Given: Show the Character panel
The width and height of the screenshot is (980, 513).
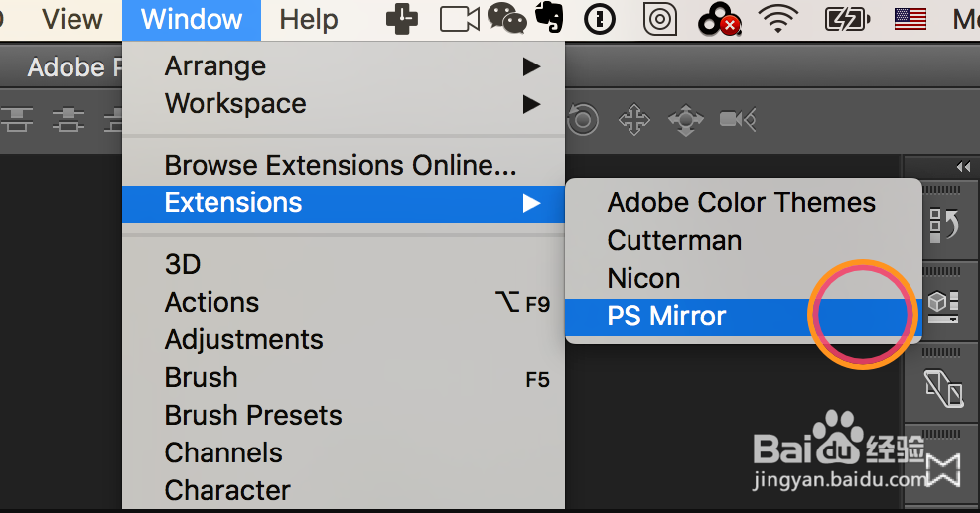Looking at the screenshot, I should [x=344, y=490].
